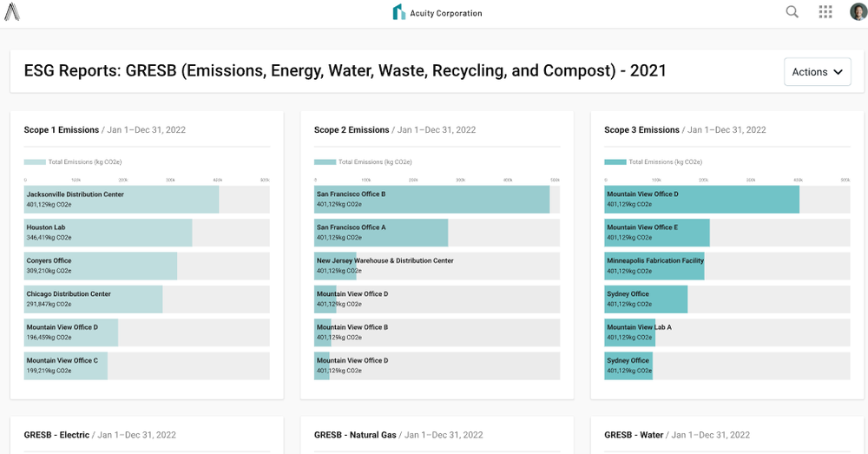Click the Acuity Corporation name in header
Image resolution: width=868 pixels, height=454 pixels.
tap(445, 13)
